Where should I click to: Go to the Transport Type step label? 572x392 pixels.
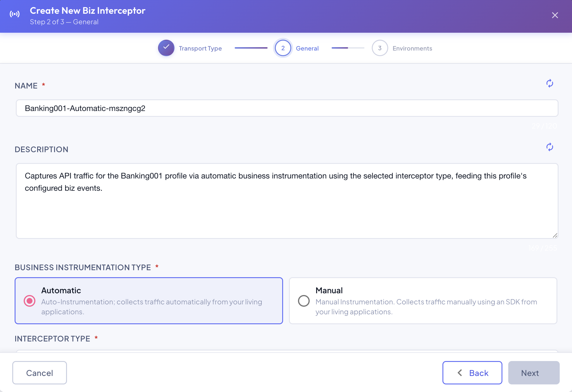pos(200,48)
